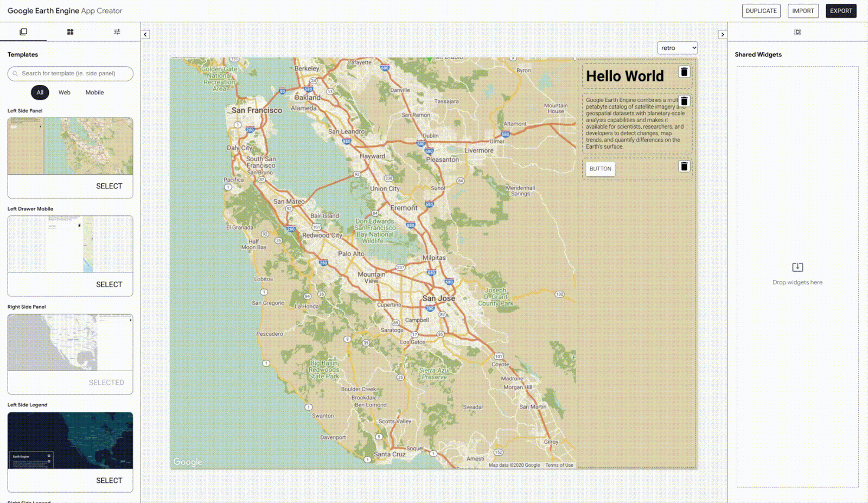Image resolution: width=868 pixels, height=503 pixels.
Task: Click the Right Side Panel thumbnail
Action: pos(71,342)
